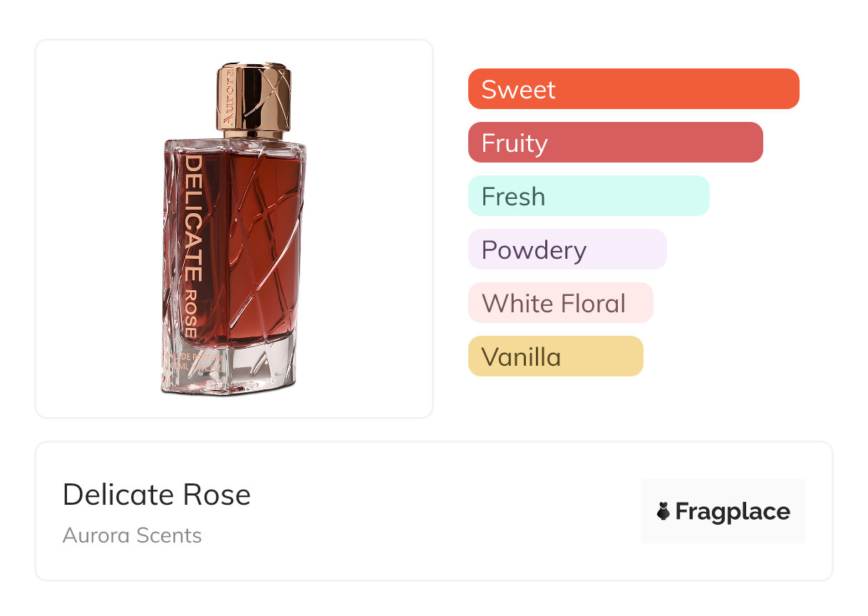Image resolution: width=868 pixels, height=616 pixels.
Task: Click the Vanilla label text
Action: [x=521, y=356]
